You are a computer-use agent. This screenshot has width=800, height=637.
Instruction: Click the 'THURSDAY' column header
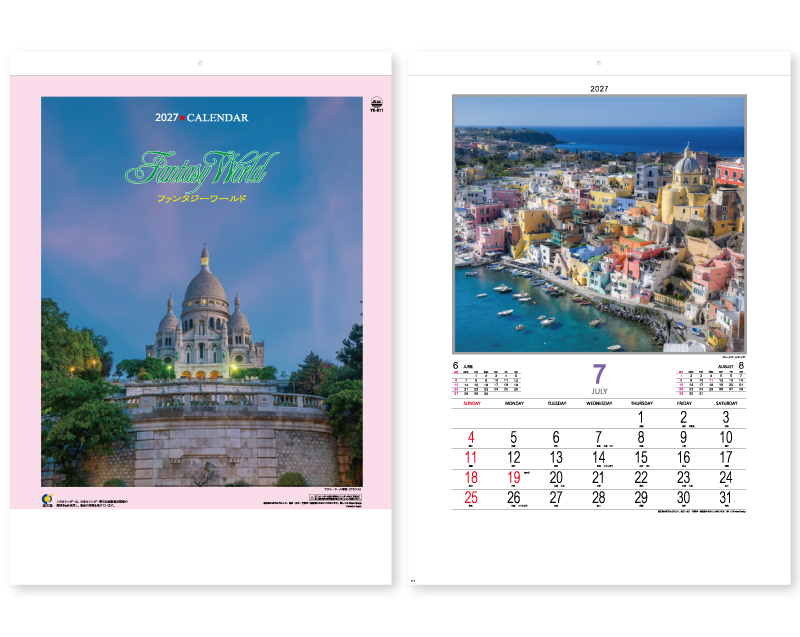coord(641,403)
